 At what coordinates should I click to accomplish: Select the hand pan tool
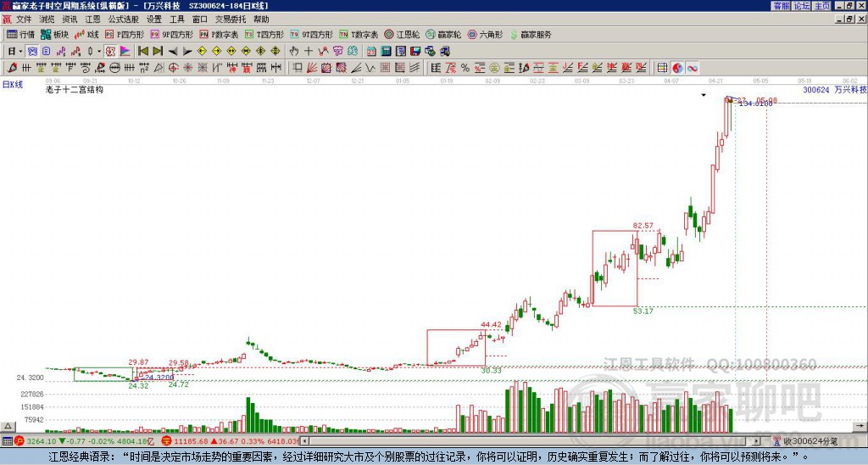tap(294, 52)
